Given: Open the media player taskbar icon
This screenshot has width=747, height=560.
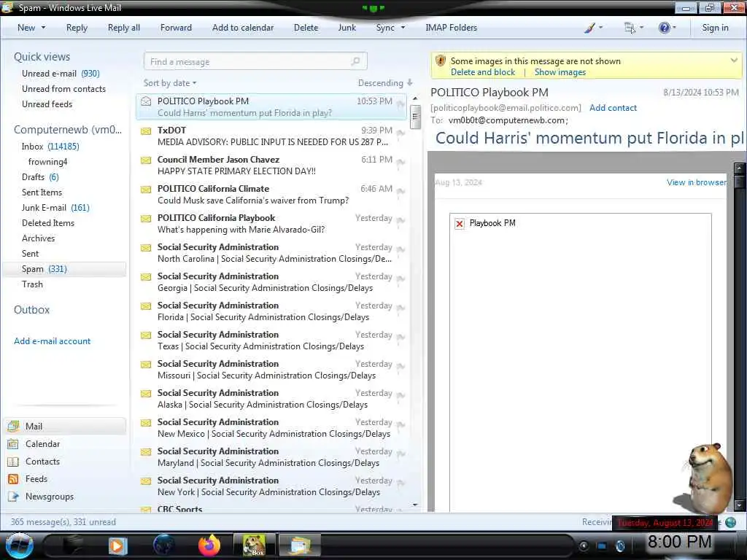Looking at the screenshot, I should pyautogui.click(x=117, y=545).
